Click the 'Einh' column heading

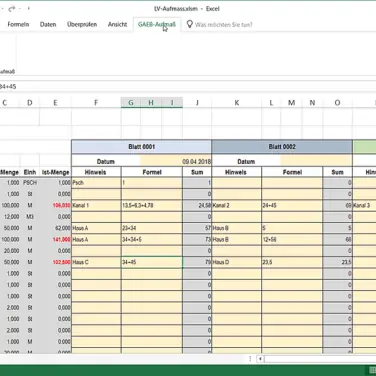[x=30, y=172]
